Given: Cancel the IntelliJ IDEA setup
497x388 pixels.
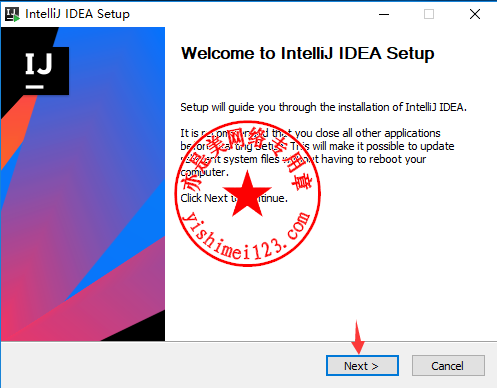Looking at the screenshot, I should 448,366.
